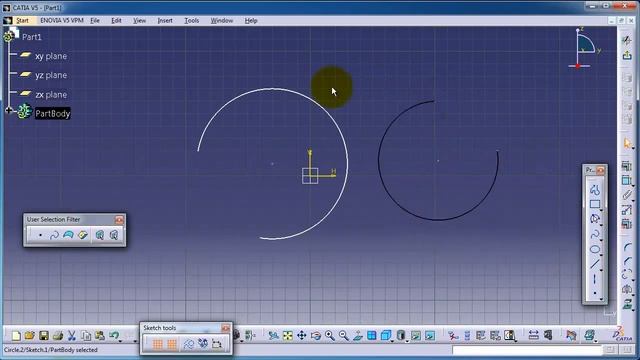Open the ENOVIA V5 VPM menu
The height and width of the screenshot is (360, 640).
point(62,20)
